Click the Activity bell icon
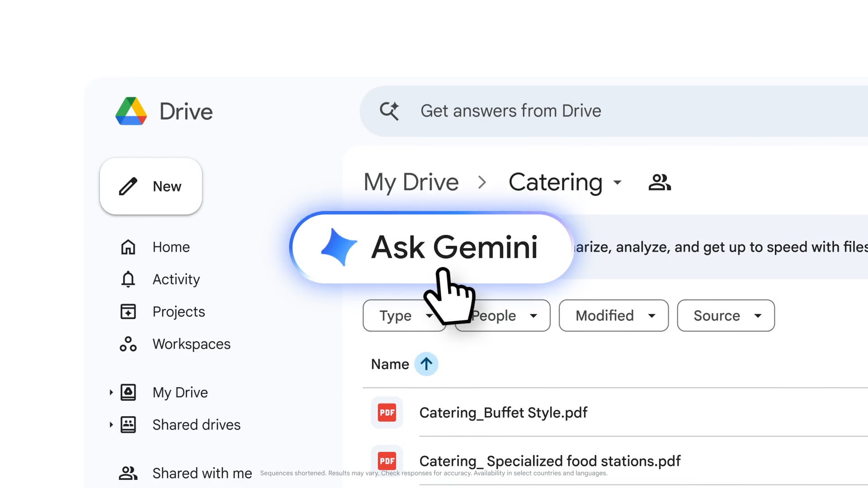 pos(128,279)
